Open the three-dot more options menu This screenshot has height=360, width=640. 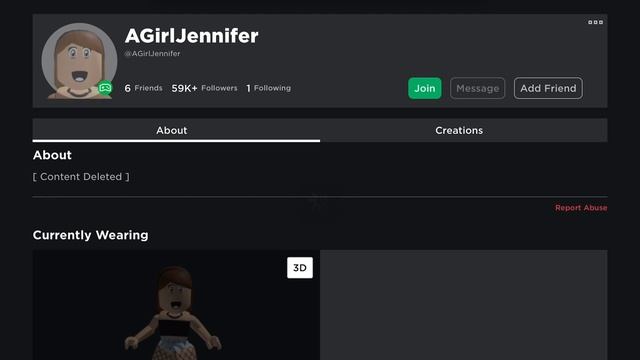point(596,22)
